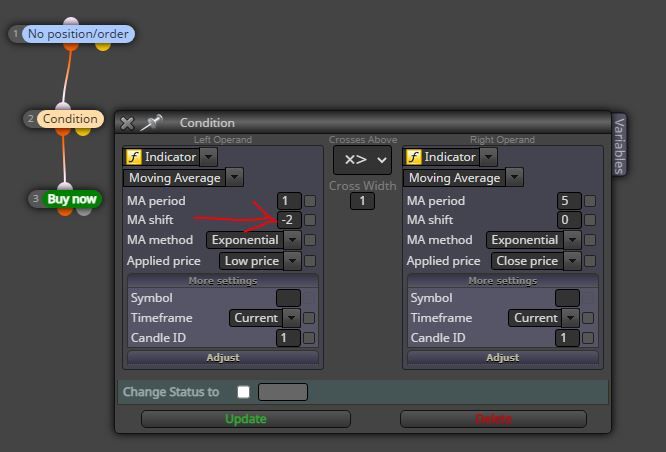This screenshot has width=666, height=452.
Task: Open left operand Indicator type dropdown
Action: (x=209, y=157)
